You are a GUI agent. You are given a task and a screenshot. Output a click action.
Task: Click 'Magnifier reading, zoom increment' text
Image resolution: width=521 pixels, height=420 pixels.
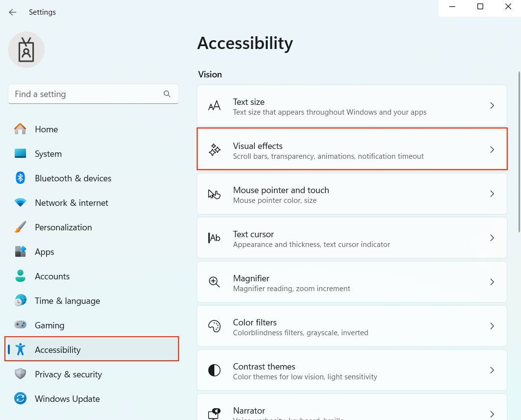291,289
